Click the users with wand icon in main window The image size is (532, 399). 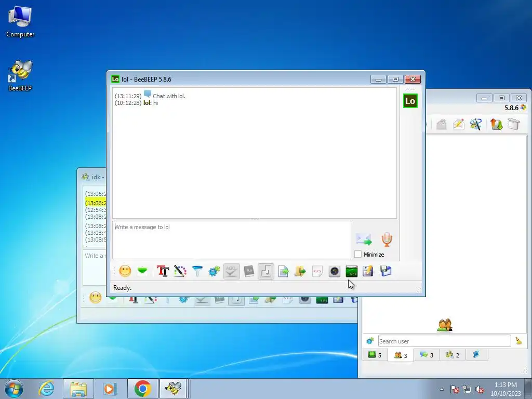(476, 124)
